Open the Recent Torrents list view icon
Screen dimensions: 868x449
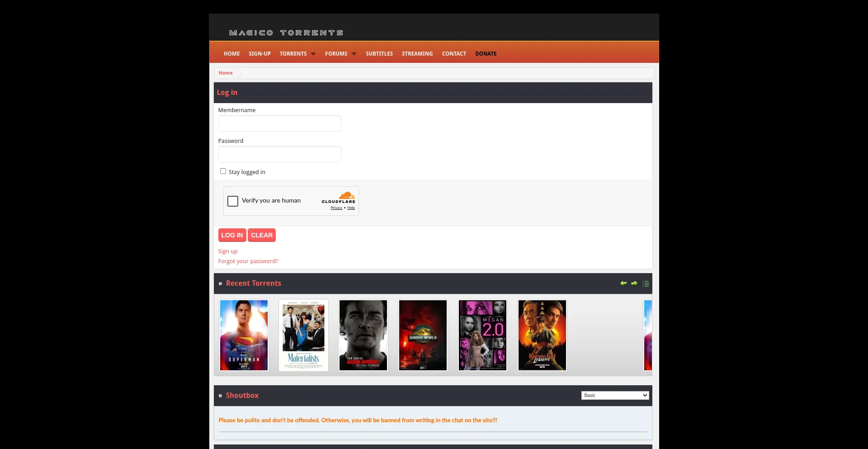click(x=646, y=284)
